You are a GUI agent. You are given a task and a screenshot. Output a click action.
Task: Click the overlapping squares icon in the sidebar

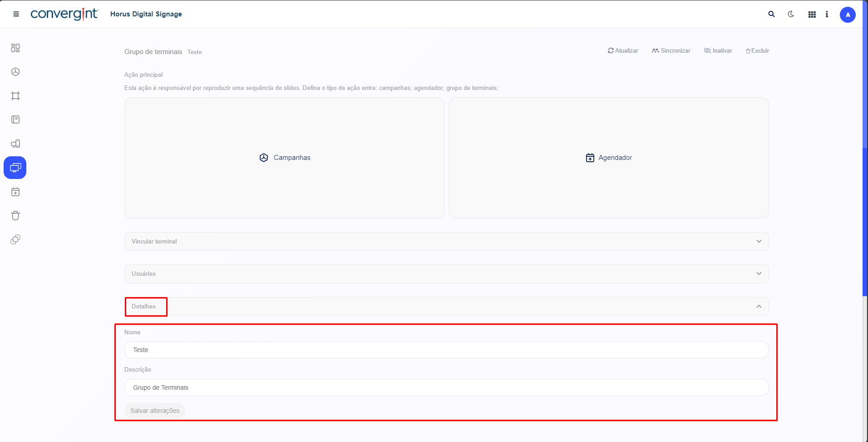click(x=15, y=239)
